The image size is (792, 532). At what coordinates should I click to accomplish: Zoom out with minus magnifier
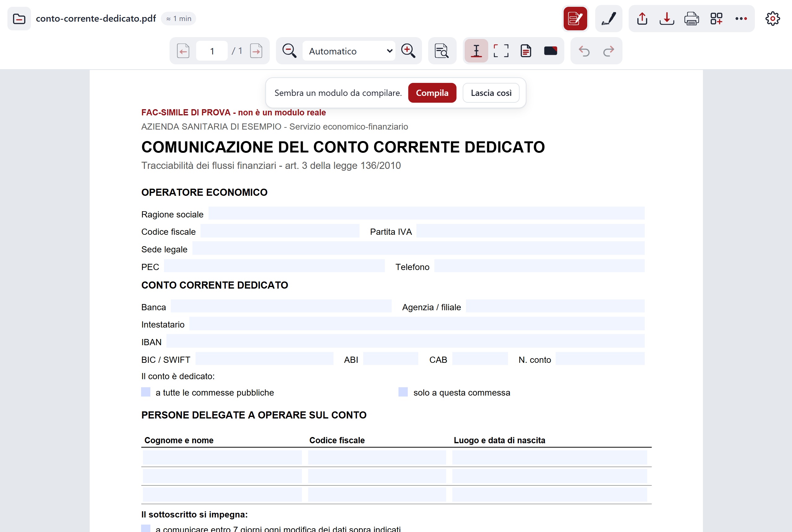coord(290,51)
